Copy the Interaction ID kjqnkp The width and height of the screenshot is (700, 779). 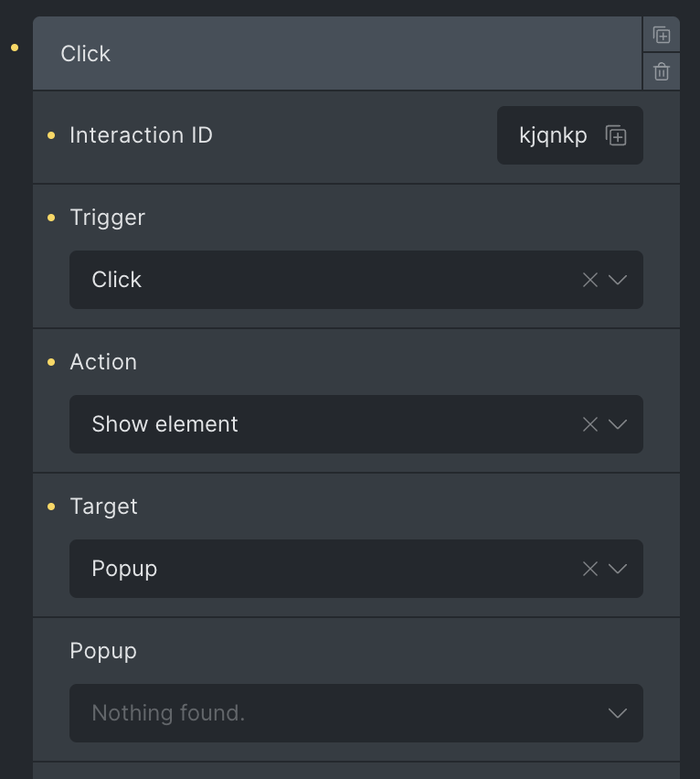point(616,135)
